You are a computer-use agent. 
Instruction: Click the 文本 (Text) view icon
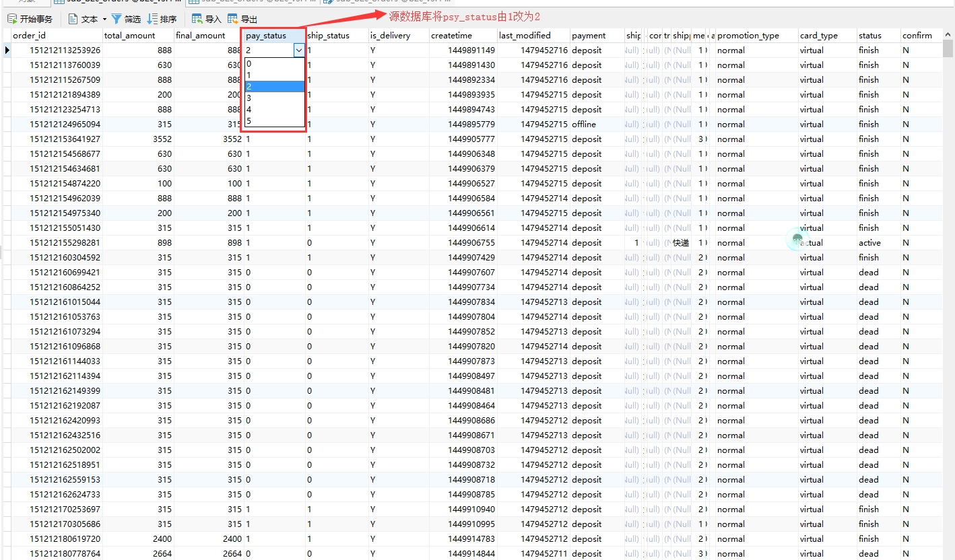click(73, 18)
